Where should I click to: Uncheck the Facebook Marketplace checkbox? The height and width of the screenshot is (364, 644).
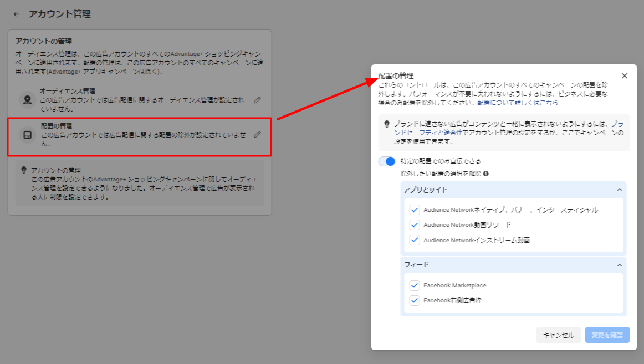(x=414, y=285)
